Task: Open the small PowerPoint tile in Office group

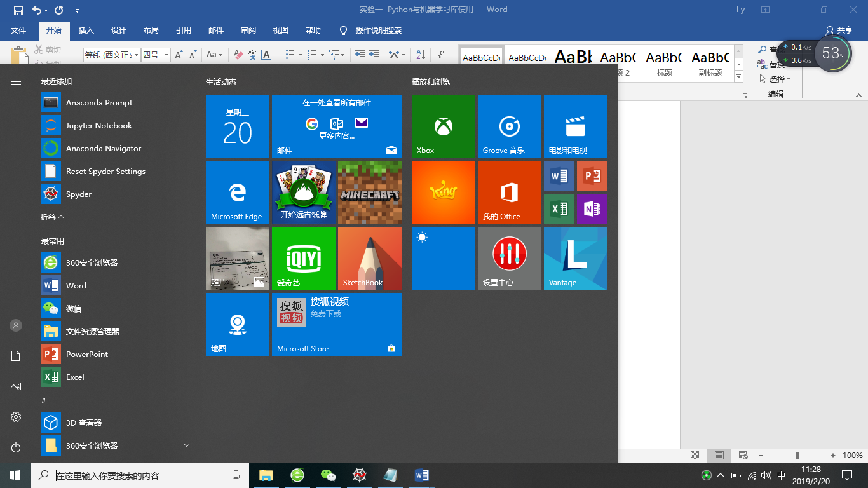Action: pyautogui.click(x=592, y=176)
